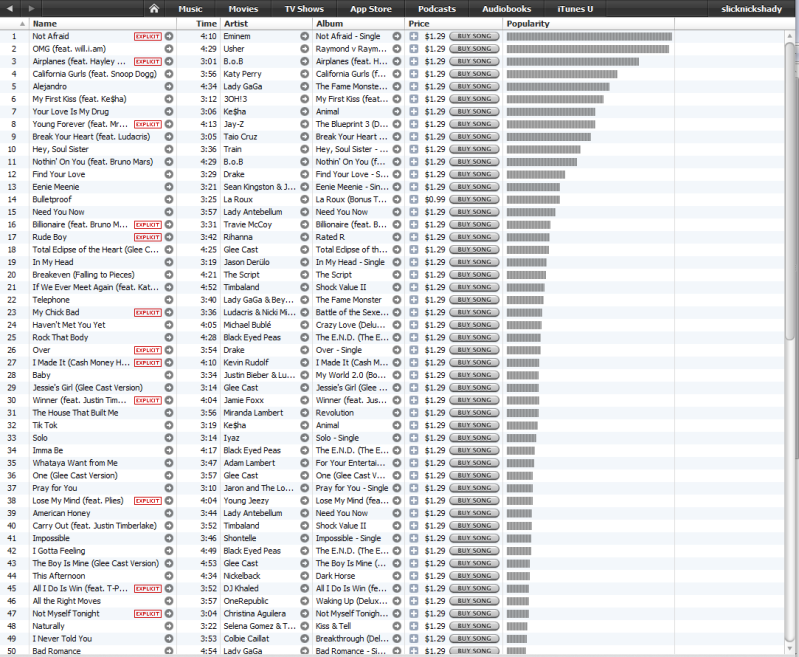Click the arrow icon next to Iyaz artist
This screenshot has height=657, width=799.
coord(305,438)
